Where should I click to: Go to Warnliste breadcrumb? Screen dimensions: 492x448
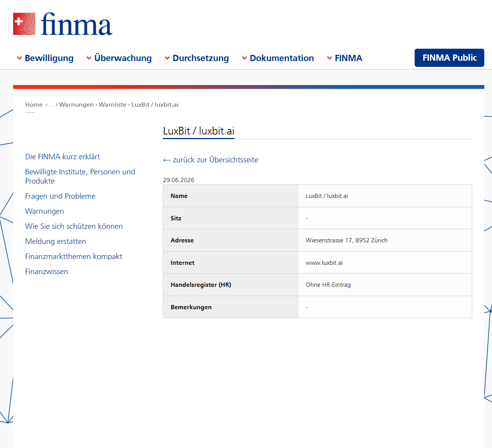(x=113, y=105)
